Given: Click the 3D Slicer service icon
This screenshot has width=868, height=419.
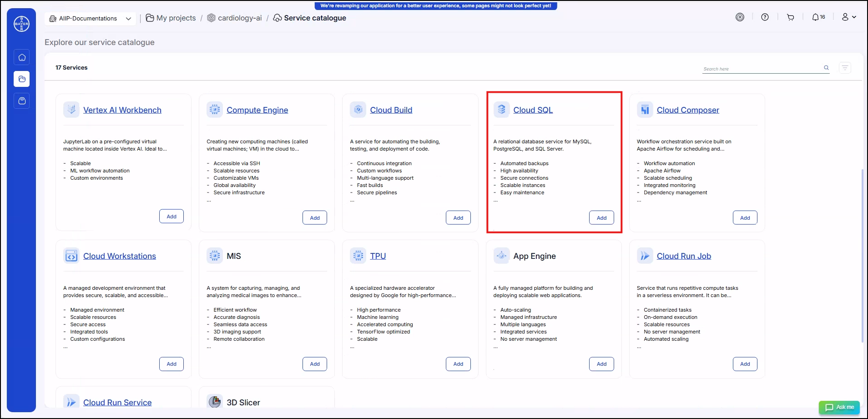Looking at the screenshot, I should click(215, 402).
